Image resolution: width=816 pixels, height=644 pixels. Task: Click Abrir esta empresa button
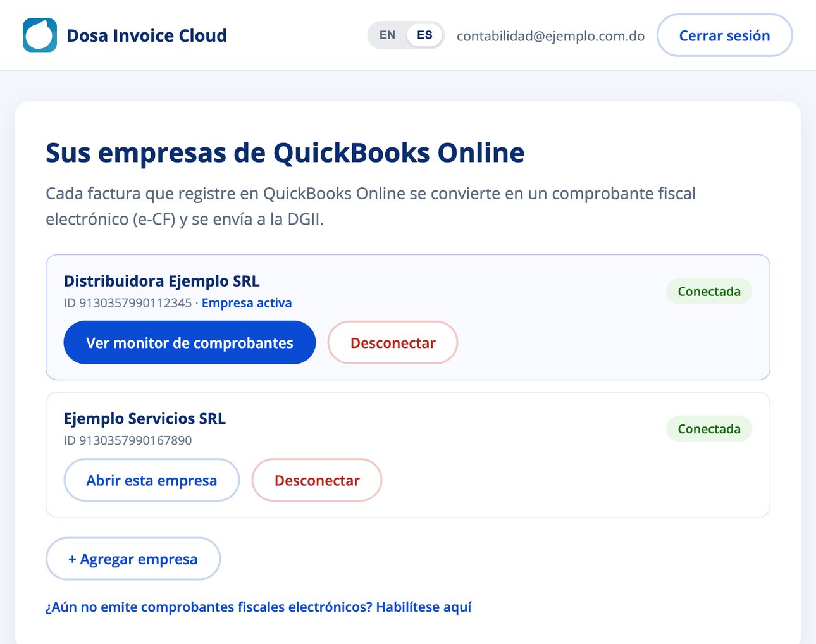152,480
